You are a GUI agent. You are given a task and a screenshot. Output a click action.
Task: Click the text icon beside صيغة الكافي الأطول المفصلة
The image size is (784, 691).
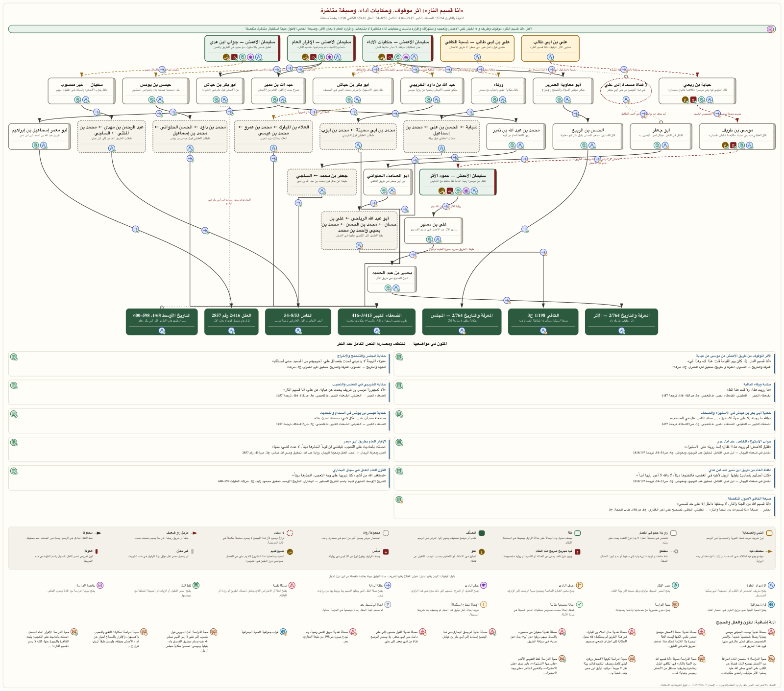click(399, 500)
